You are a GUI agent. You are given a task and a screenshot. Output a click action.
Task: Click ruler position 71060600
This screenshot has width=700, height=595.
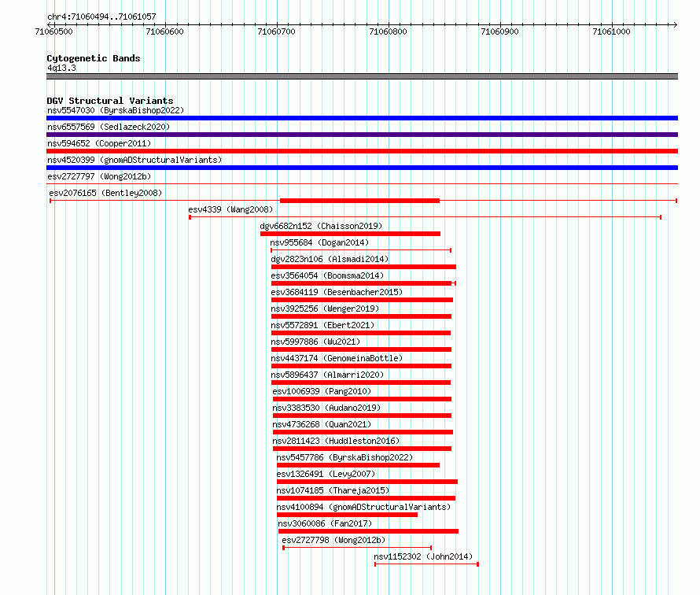(164, 31)
